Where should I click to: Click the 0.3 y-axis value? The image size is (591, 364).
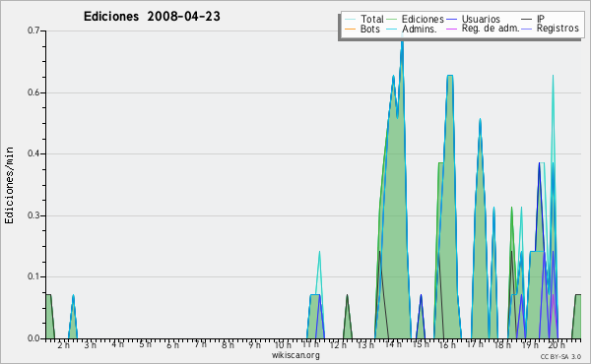tap(33, 215)
